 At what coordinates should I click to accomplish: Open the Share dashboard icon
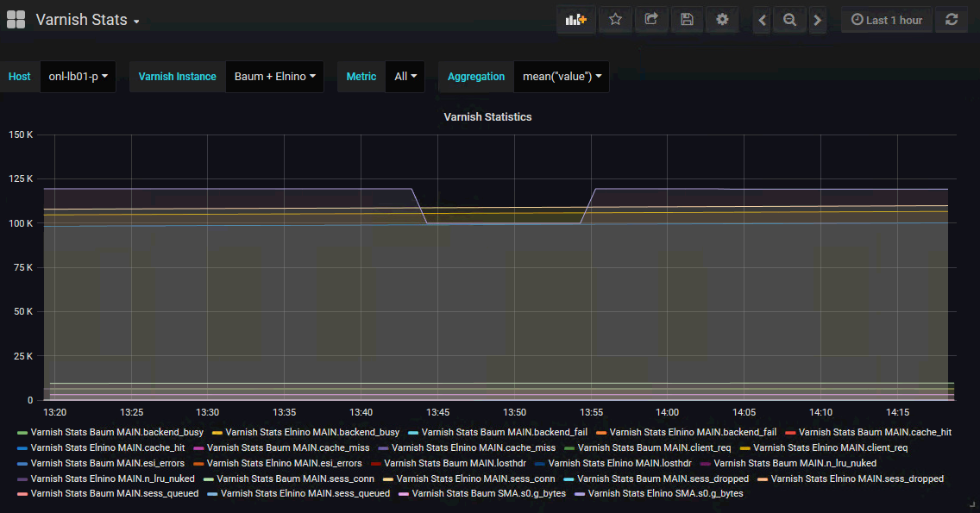(651, 19)
